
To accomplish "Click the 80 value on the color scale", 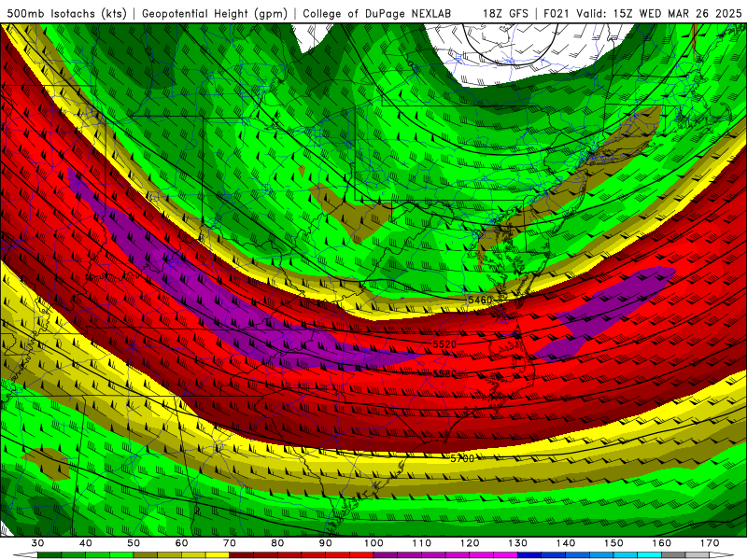I will 277,543.
